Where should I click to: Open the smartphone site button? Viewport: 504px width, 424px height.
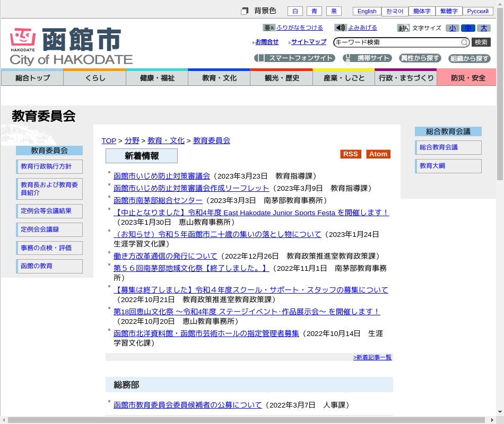294,58
